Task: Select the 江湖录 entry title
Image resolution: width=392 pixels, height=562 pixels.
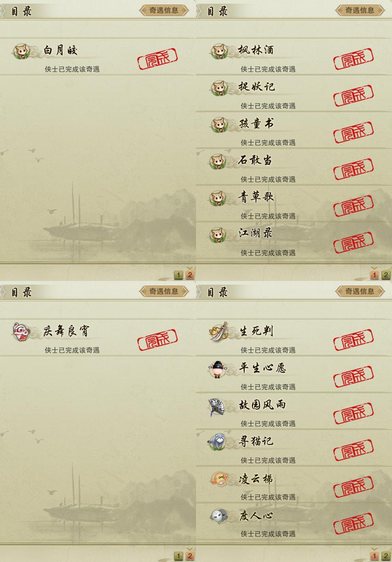Action: 256,233
